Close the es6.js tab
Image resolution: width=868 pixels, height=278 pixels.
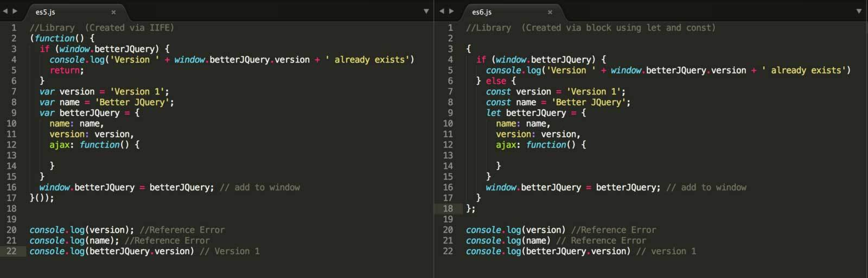point(550,12)
